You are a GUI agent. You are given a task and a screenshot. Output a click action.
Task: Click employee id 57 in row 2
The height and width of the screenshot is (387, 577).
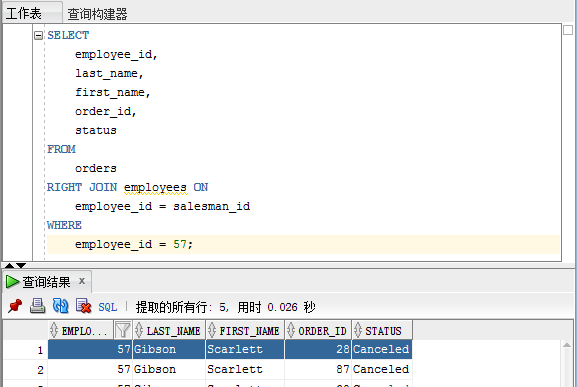click(x=90, y=369)
